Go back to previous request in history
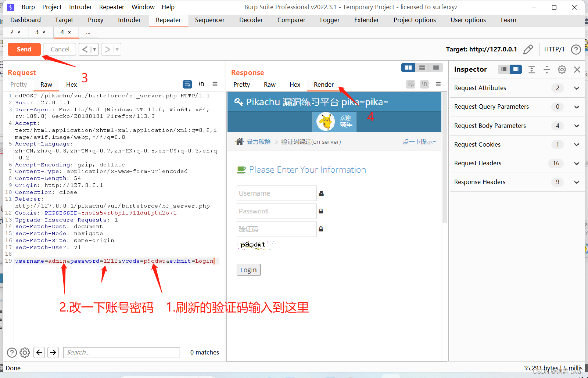The image size is (588, 378). (85, 49)
